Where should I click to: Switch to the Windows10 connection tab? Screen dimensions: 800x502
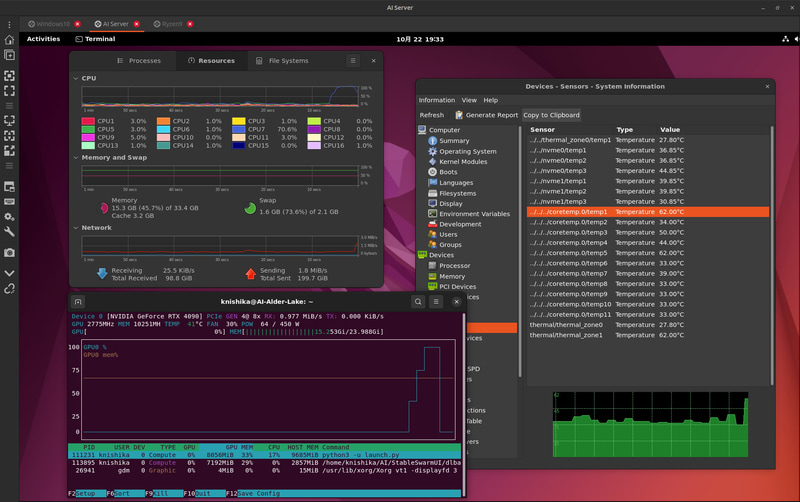49,24
